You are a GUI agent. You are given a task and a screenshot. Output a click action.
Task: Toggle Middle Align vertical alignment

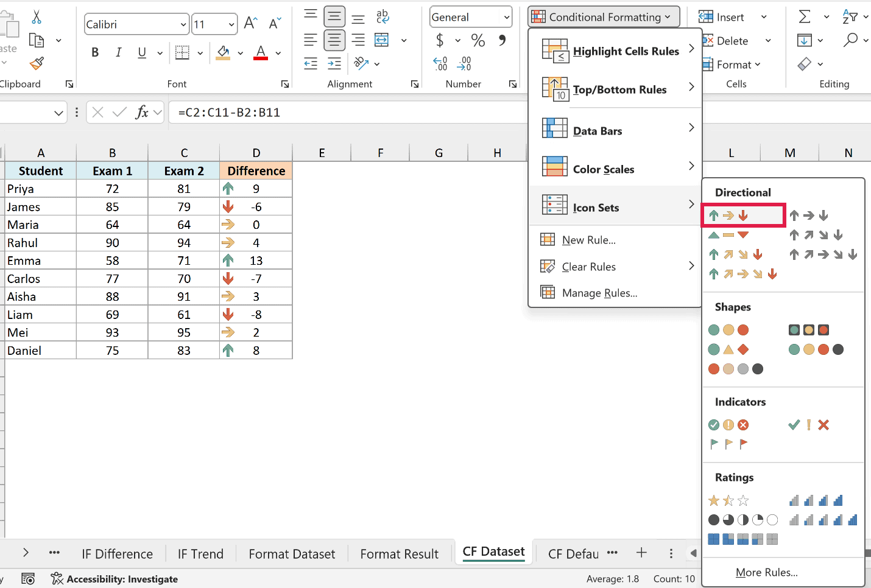click(334, 16)
